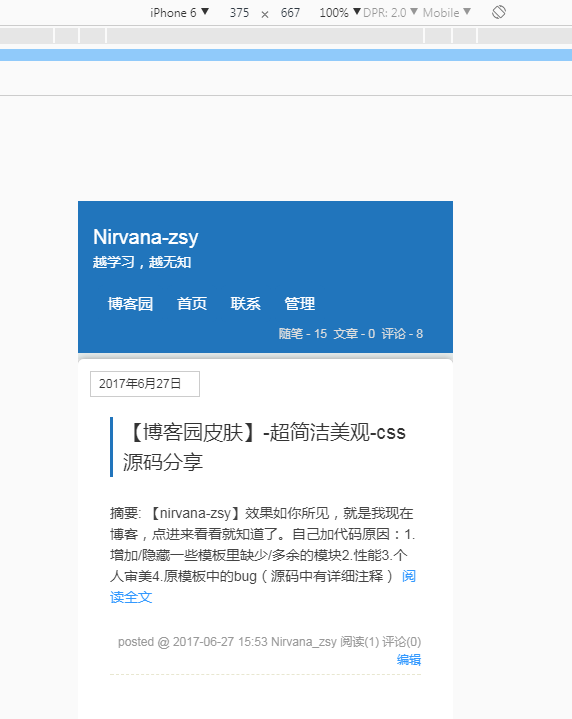572x719 pixels.
Task: Edit the viewport height field showing 667
Action: click(290, 12)
